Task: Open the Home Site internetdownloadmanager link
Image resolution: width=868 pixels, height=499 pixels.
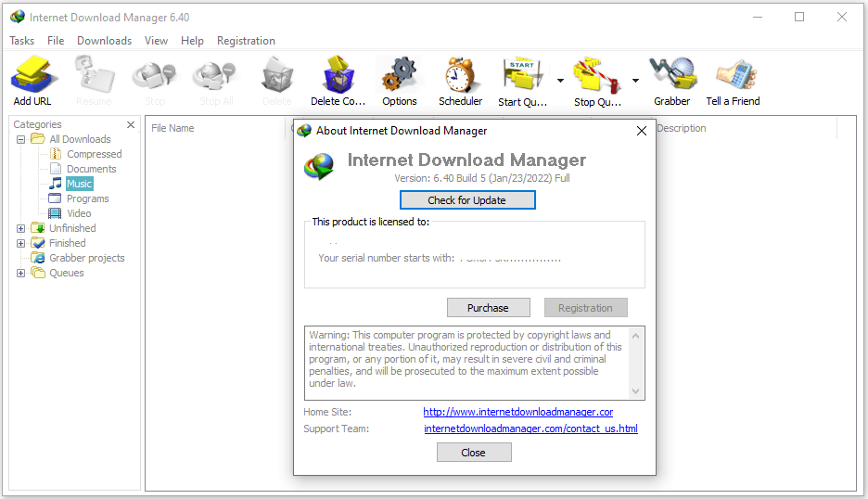Action: click(x=518, y=412)
